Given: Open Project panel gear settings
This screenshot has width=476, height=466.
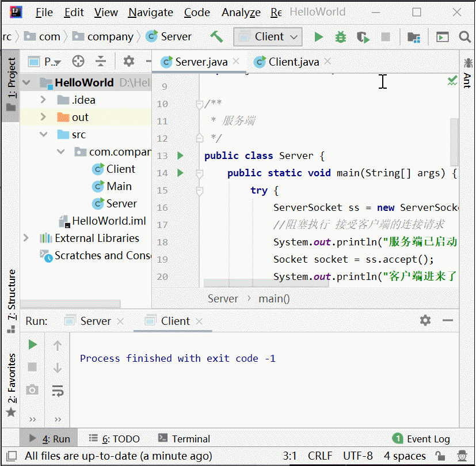Looking at the screenshot, I should point(129,62).
